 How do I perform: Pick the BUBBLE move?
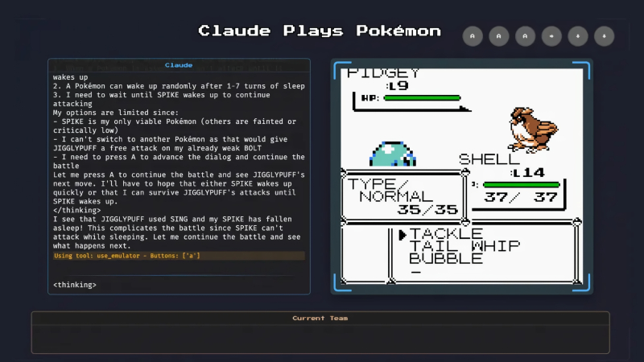click(446, 258)
